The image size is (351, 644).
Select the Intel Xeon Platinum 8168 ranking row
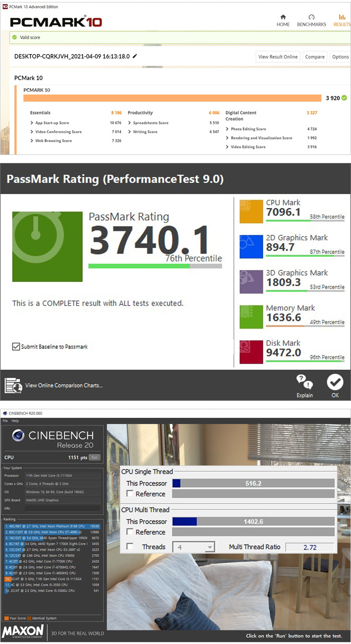[52, 527]
